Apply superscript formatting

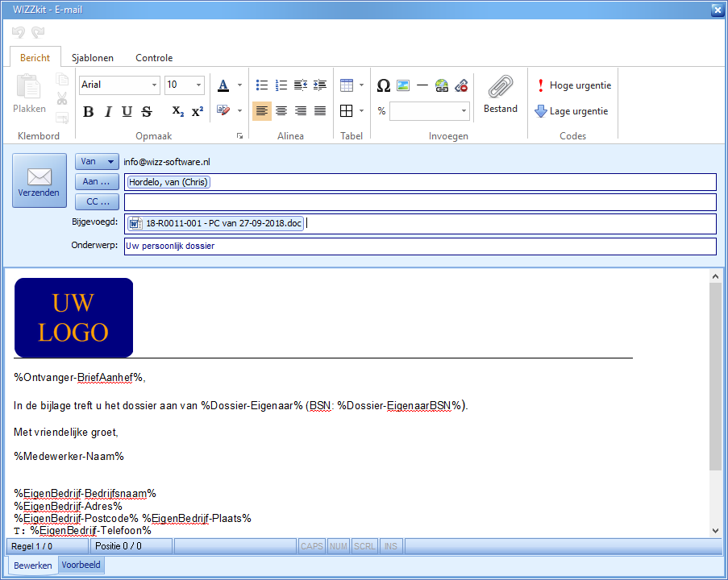point(198,112)
